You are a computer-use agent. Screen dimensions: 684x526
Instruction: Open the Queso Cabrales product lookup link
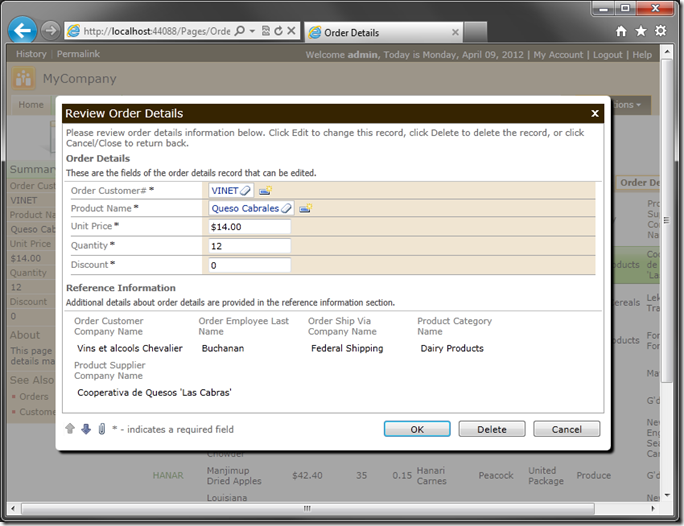(x=245, y=208)
